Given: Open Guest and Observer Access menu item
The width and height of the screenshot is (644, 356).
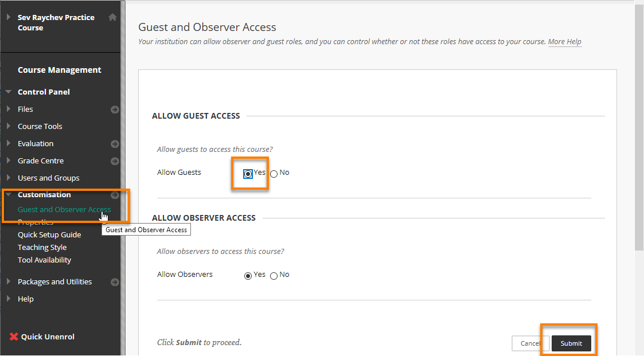Looking at the screenshot, I should click(64, 210).
